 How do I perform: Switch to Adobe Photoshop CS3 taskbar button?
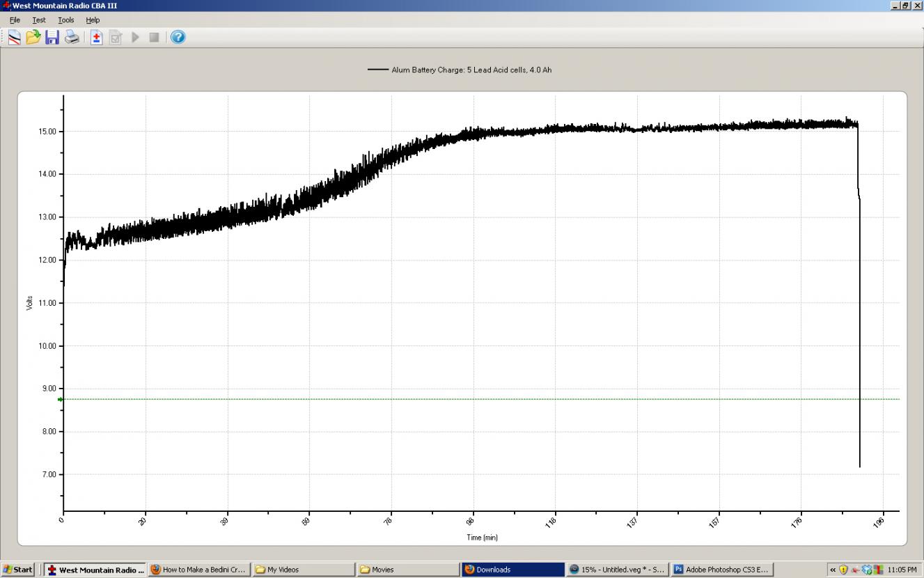[x=722, y=570]
